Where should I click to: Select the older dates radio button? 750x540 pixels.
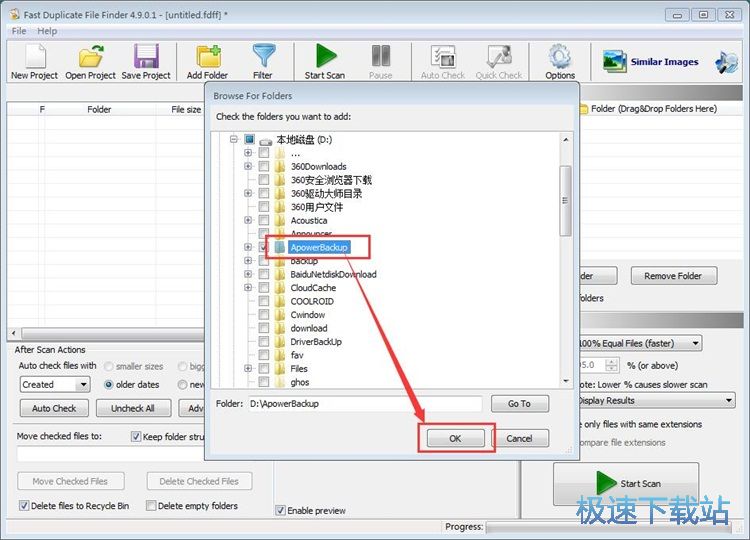[109, 385]
